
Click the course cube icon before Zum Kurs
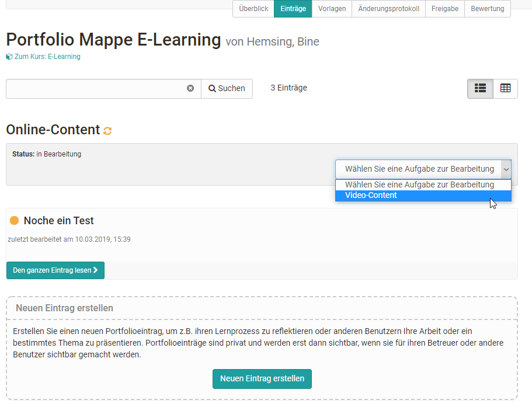click(9, 57)
